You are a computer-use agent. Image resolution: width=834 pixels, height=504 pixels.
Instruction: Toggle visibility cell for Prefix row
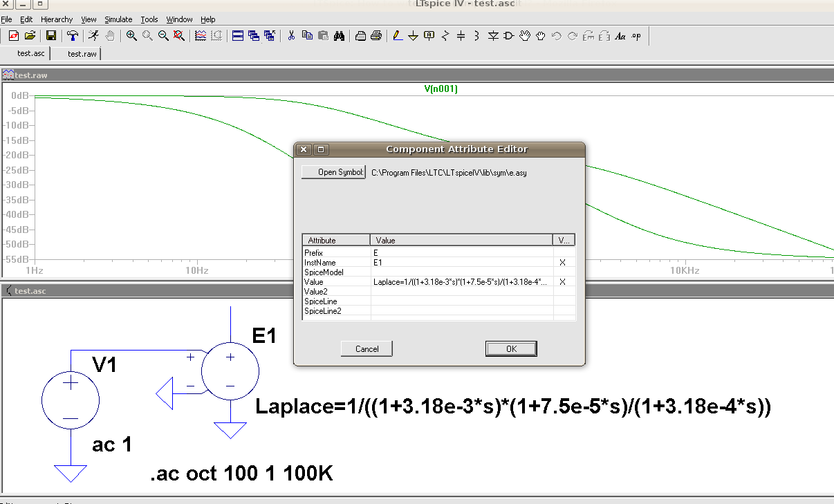point(562,253)
